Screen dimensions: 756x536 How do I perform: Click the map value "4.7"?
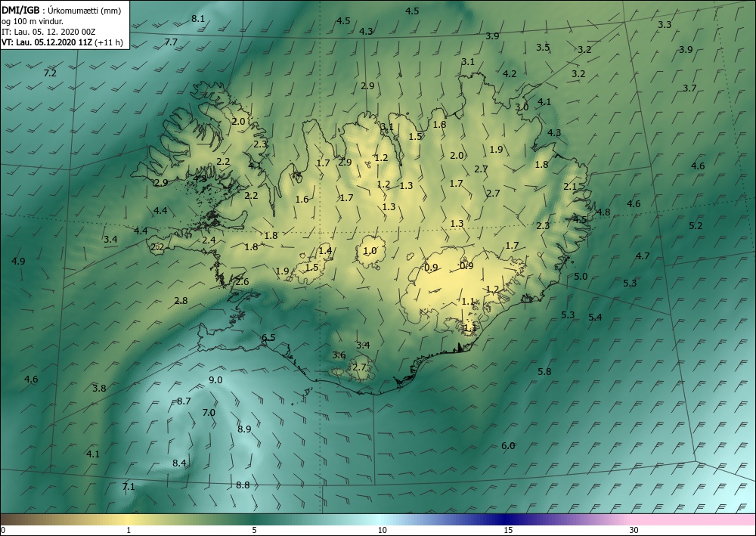(x=643, y=256)
